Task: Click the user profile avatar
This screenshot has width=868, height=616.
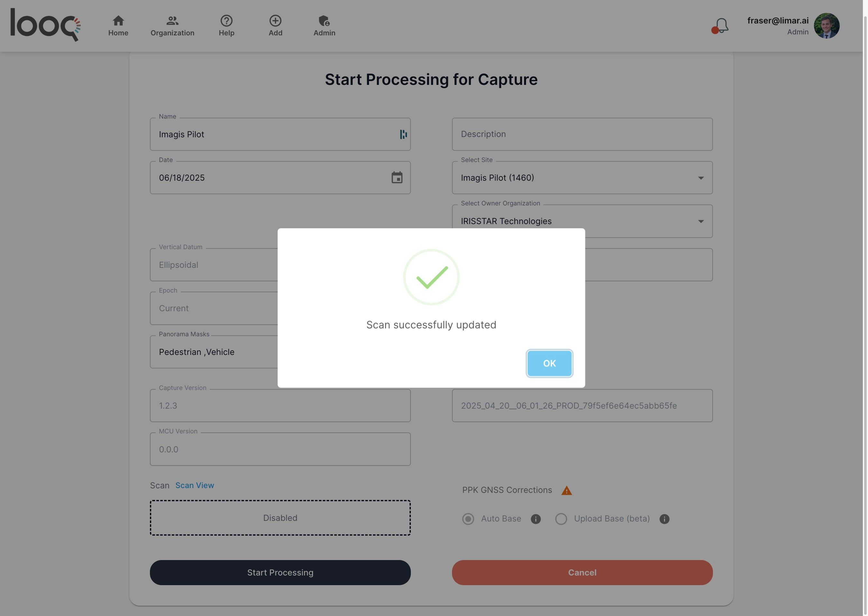Action: 826,26
